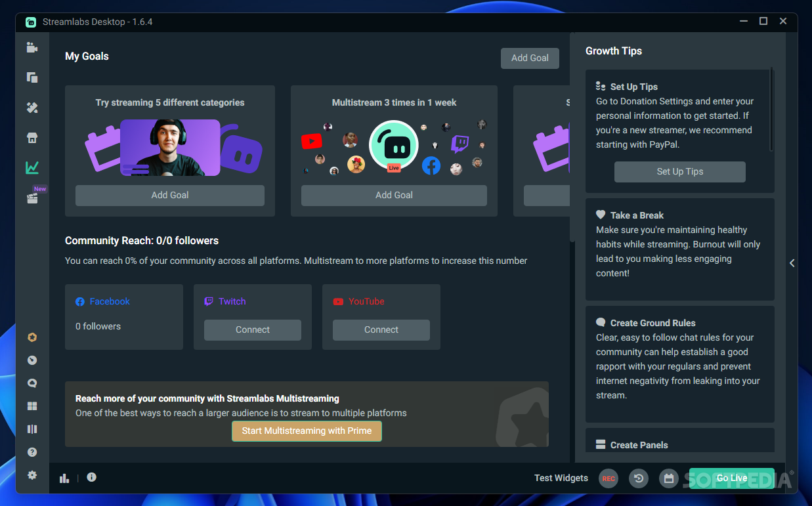Add the streaming 5 categories goal
Screen dimensions: 812x506
pos(170,195)
